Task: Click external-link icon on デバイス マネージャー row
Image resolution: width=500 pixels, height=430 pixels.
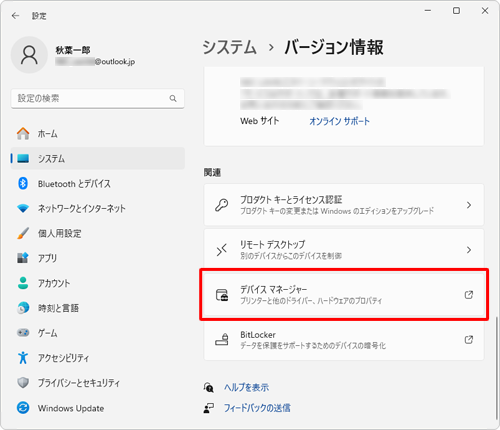Action: (469, 295)
